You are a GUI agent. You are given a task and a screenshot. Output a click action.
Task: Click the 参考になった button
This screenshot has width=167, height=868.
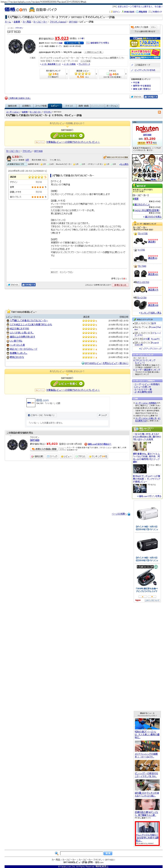pos(120,285)
